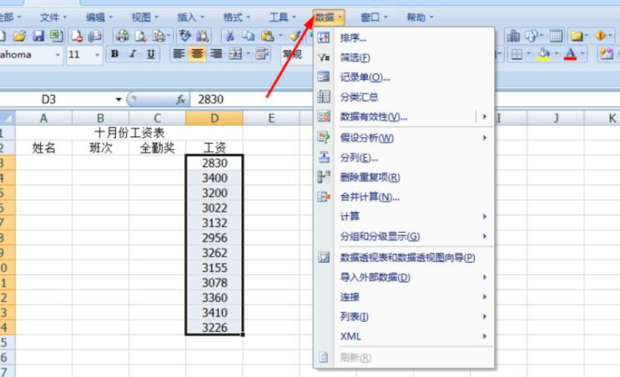Open the file with the folder icon
Viewport: 620px width, 377px height.
click(x=19, y=36)
